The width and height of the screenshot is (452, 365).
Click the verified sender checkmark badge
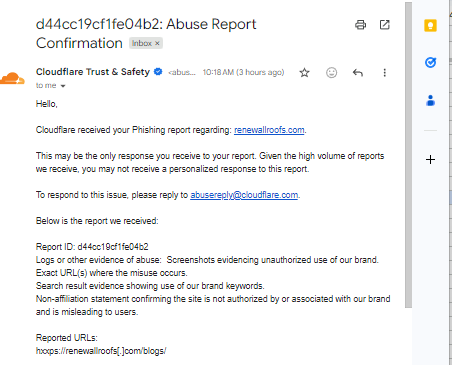pyautogui.click(x=158, y=72)
